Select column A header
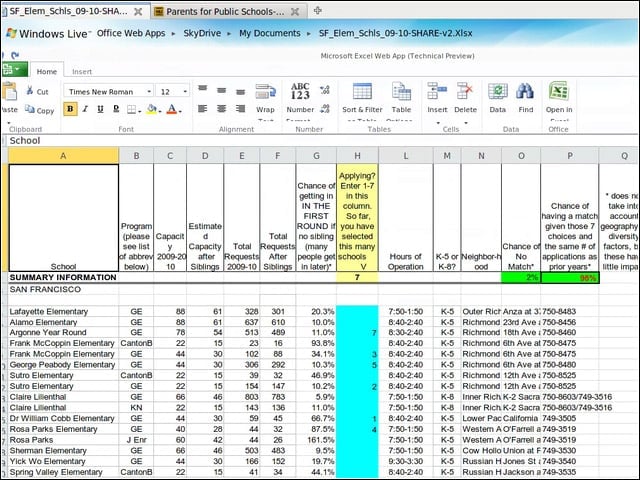Viewport: 640px width, 480px height. [x=63, y=156]
